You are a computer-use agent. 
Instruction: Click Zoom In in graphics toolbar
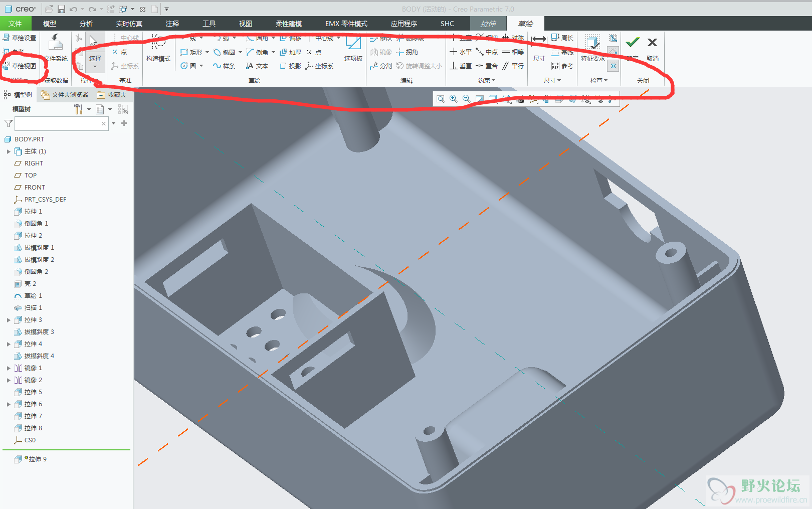(x=454, y=99)
